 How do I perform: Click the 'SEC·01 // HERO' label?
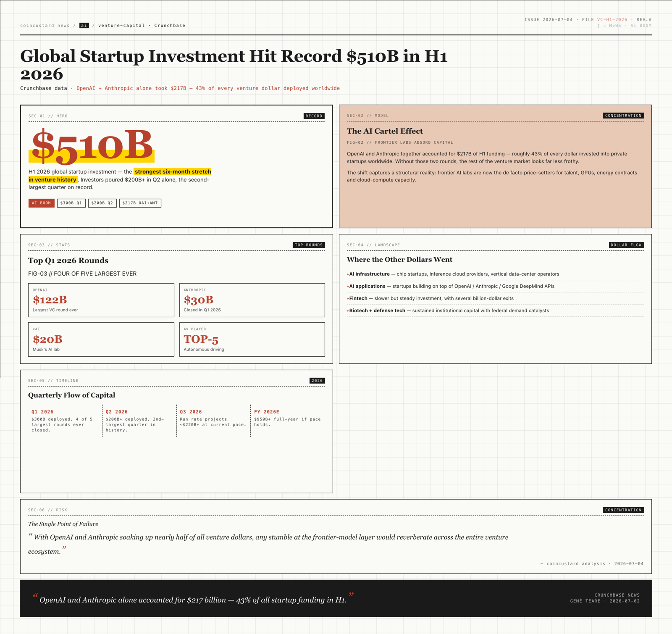click(x=48, y=116)
